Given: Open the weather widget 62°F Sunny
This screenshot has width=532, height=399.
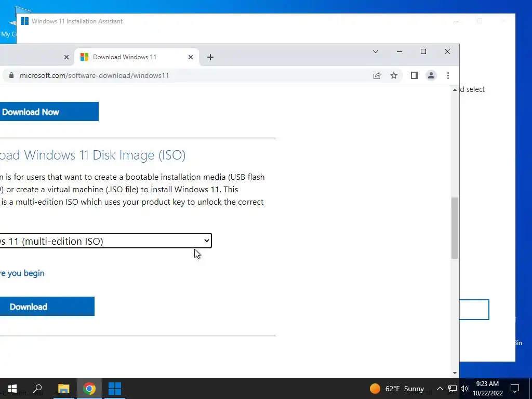Looking at the screenshot, I should pyautogui.click(x=396, y=389).
